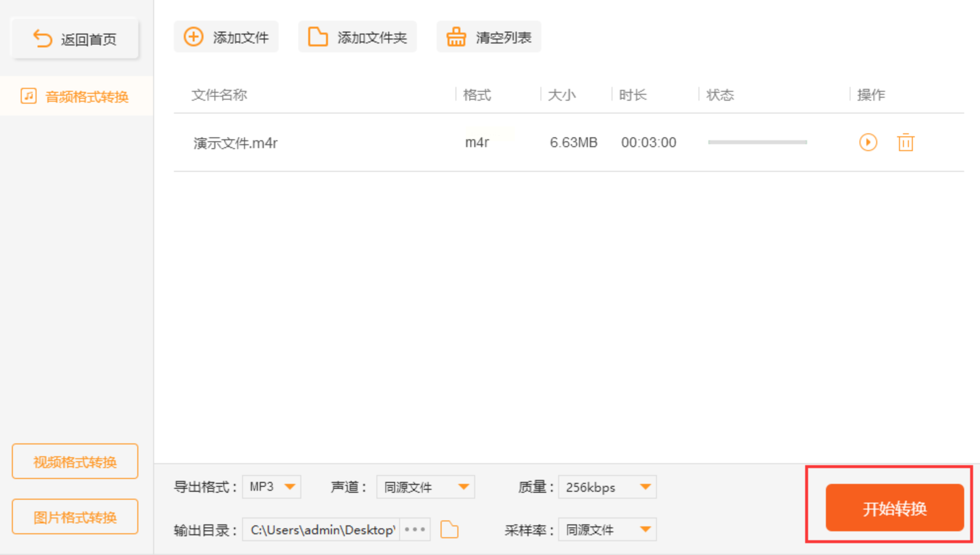This screenshot has height=555, width=980.
Task: Click the music note icon in the sidebar
Action: pyautogui.click(x=29, y=96)
